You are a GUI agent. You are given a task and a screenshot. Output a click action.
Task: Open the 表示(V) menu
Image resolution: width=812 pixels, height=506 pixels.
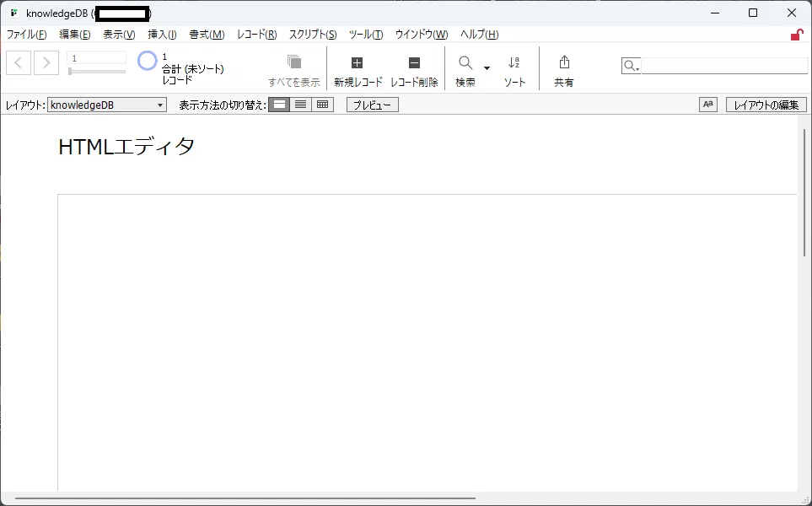[x=119, y=35]
